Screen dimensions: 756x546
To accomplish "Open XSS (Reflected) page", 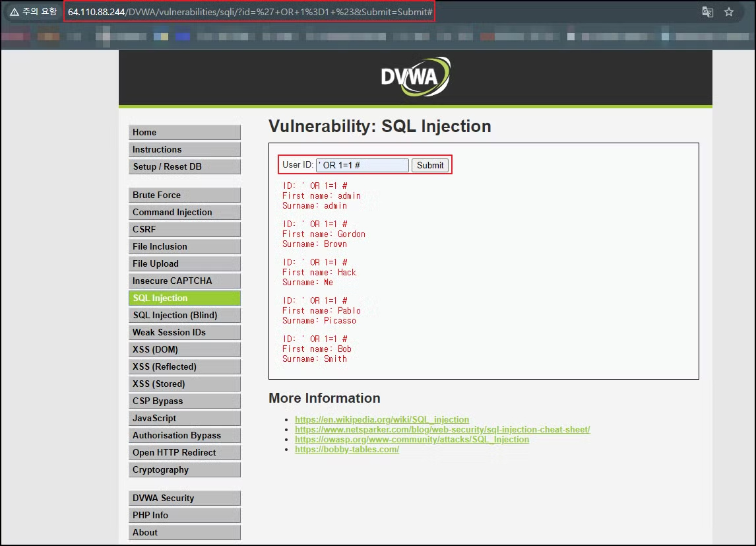I will click(185, 366).
